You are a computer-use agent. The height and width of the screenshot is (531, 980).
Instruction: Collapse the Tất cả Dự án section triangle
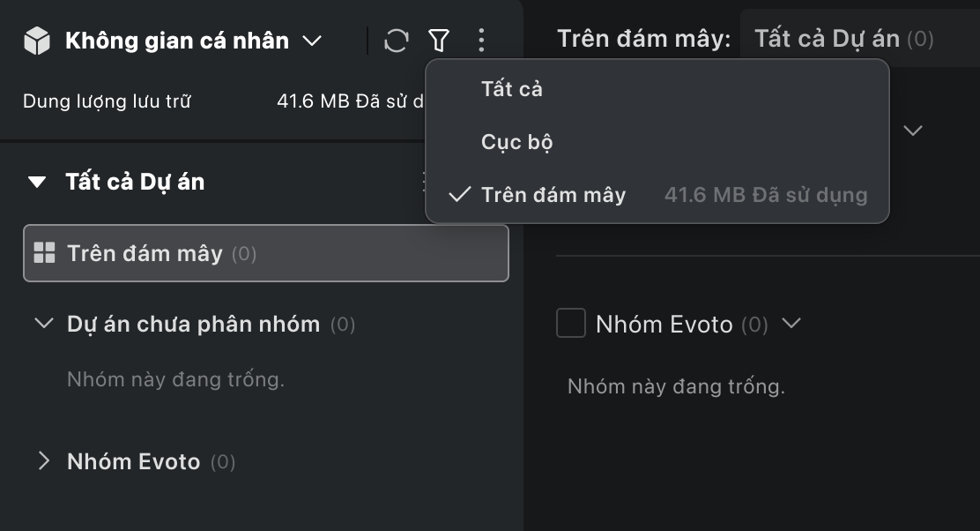point(37,183)
